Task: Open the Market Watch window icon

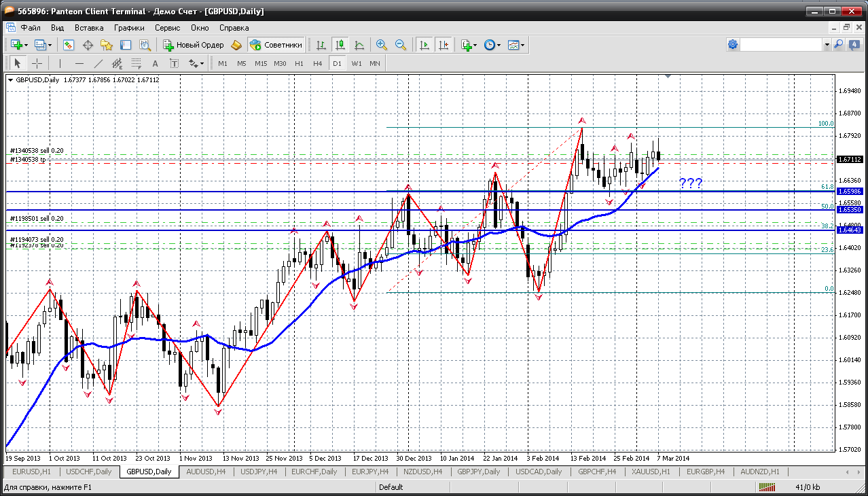Action: [69, 45]
